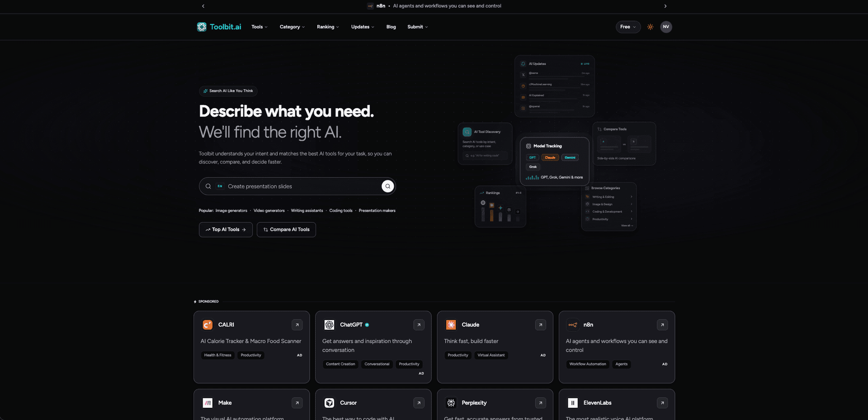The image size is (868, 420).
Task: Expand the Ranking dropdown menu
Action: tap(328, 27)
